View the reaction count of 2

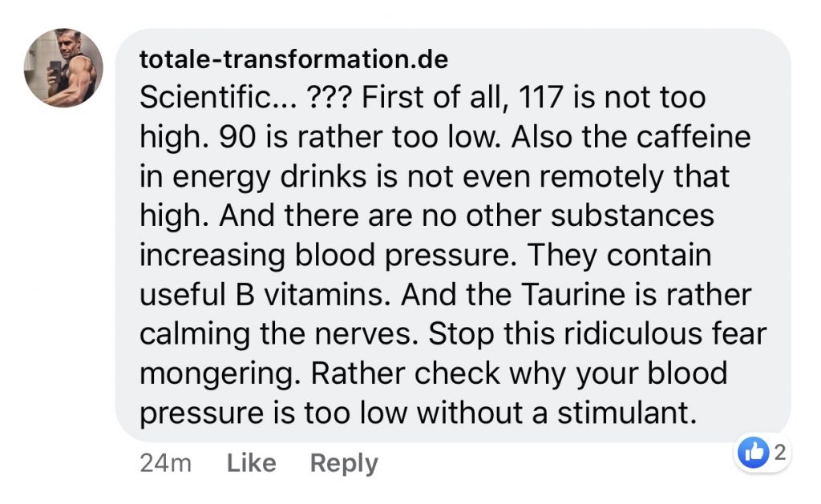click(x=779, y=452)
